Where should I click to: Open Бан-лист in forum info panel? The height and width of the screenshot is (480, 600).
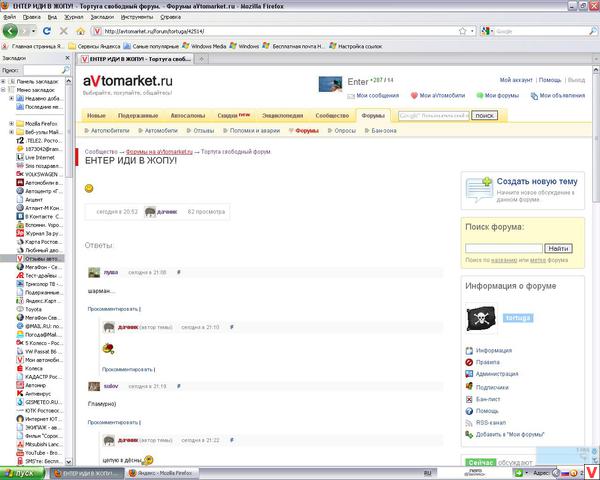(x=483, y=399)
